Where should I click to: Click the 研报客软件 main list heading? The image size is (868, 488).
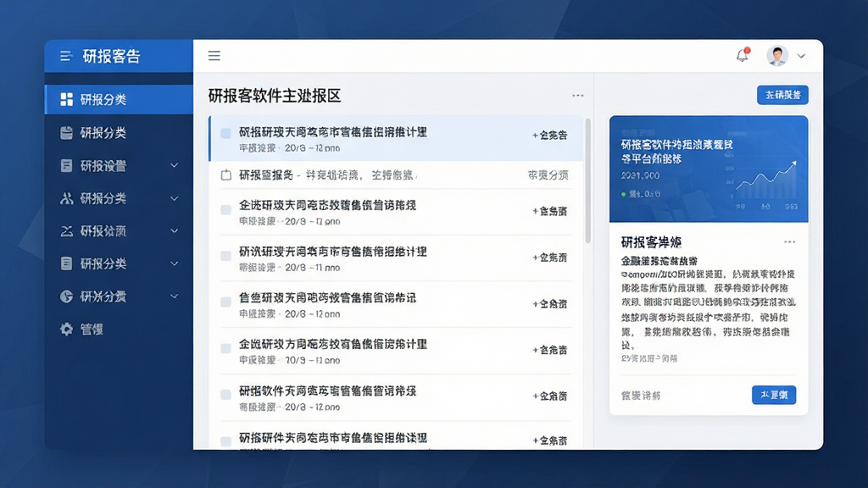tap(275, 96)
